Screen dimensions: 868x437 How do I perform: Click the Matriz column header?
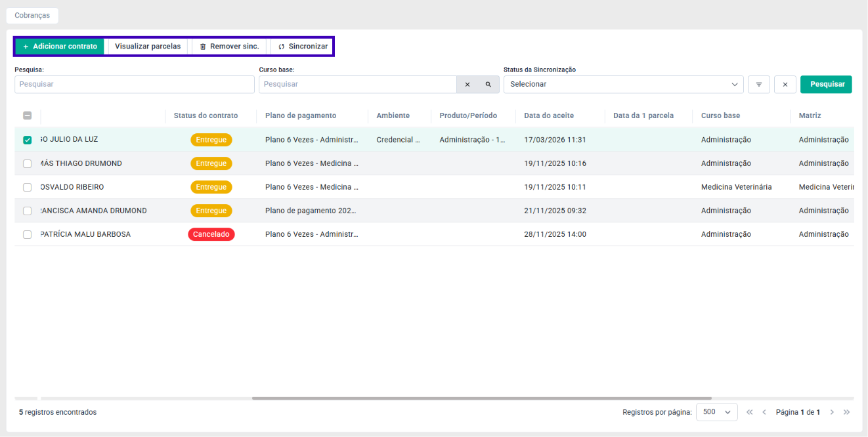(x=810, y=115)
